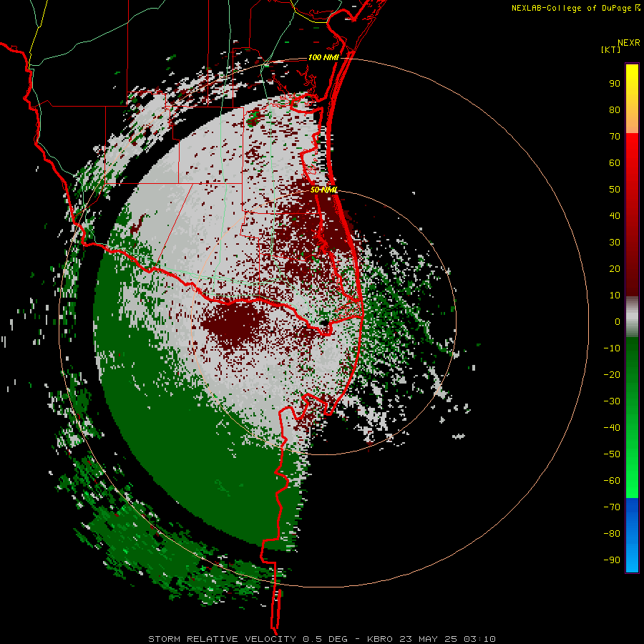The height and width of the screenshot is (644, 644).
Task: Click the 50 value on the velocity scale
Action: pyautogui.click(x=615, y=190)
